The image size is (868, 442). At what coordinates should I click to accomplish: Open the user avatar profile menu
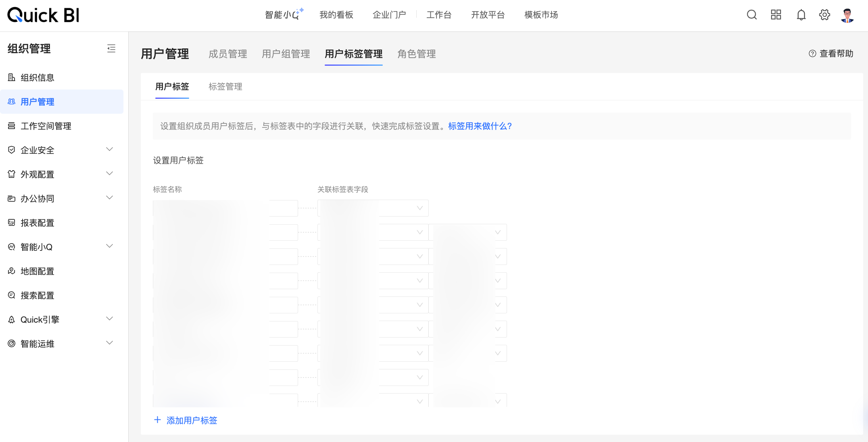tap(847, 15)
